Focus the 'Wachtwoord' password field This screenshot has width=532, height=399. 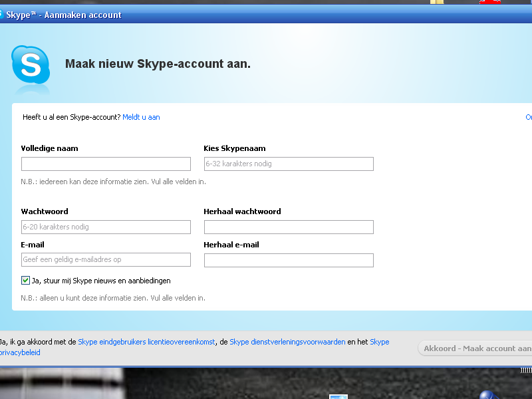[106, 227]
